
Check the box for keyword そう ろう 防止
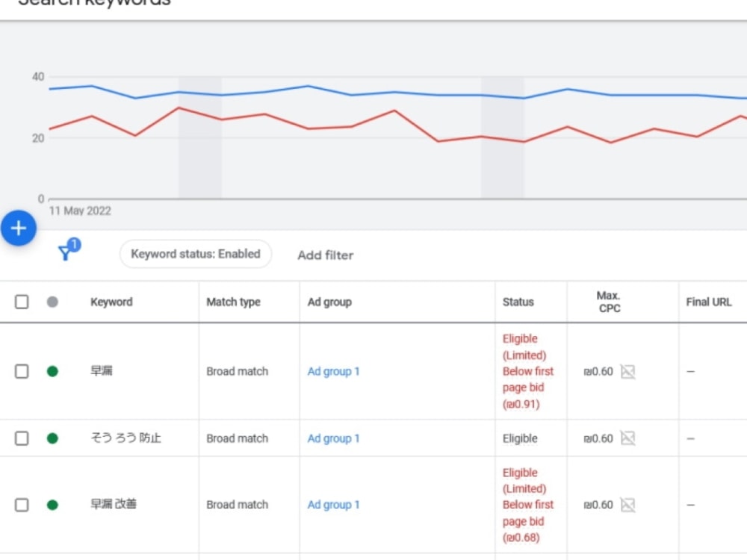click(22, 438)
